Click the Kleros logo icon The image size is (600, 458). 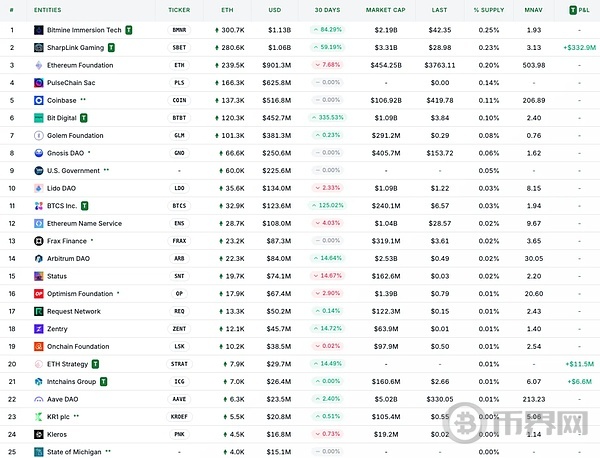tap(39, 434)
